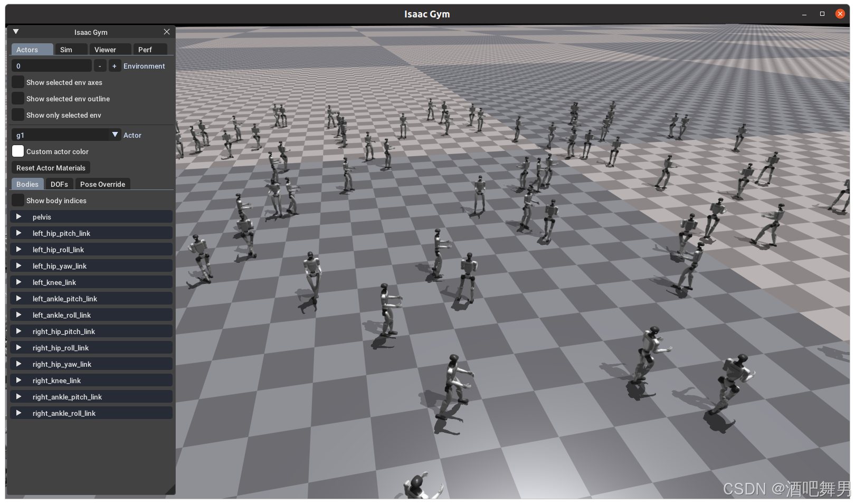Toggle Show only selected env checkbox

tap(18, 115)
